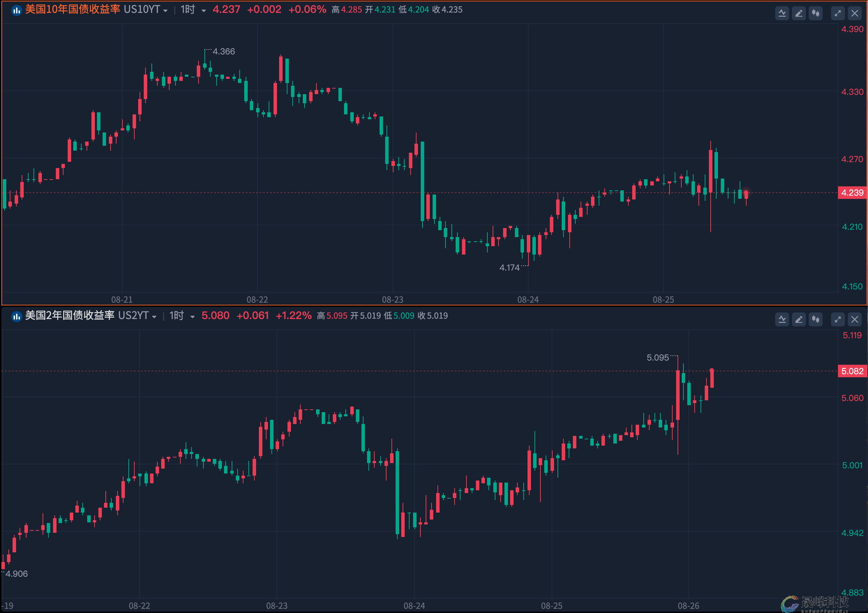
Task: Click the 4.174 low marker on US10YT chart
Action: click(x=509, y=267)
